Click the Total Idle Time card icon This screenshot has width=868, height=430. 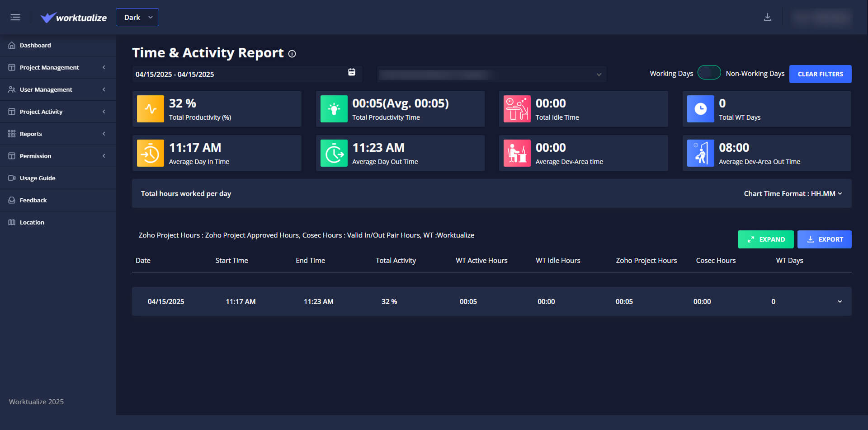point(517,108)
